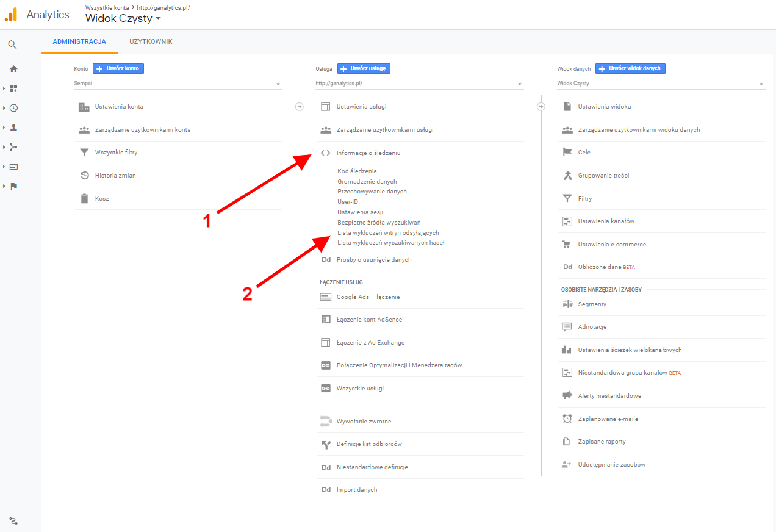Open Ustawienia sesji submenu item

click(360, 212)
